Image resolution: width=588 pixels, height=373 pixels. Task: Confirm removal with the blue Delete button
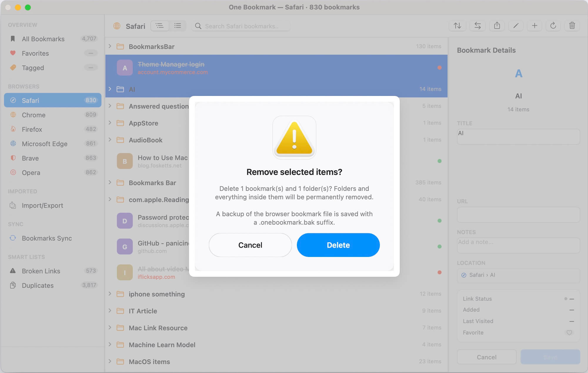pos(338,245)
